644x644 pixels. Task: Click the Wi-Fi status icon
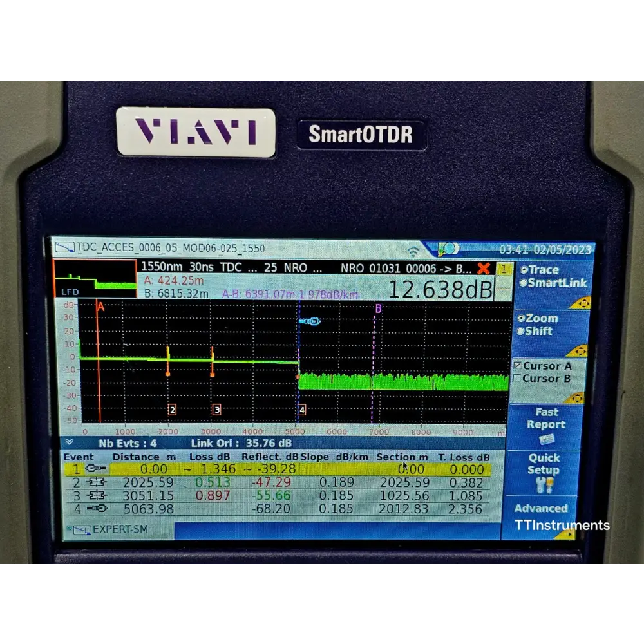tap(413, 251)
